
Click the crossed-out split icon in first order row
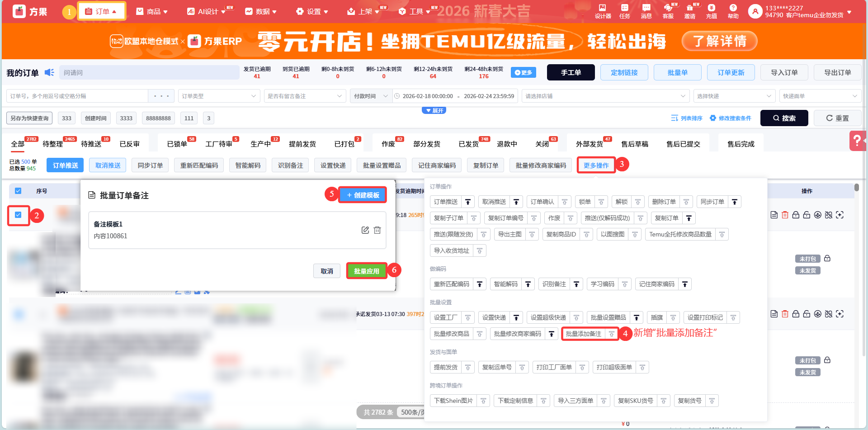pos(828,215)
